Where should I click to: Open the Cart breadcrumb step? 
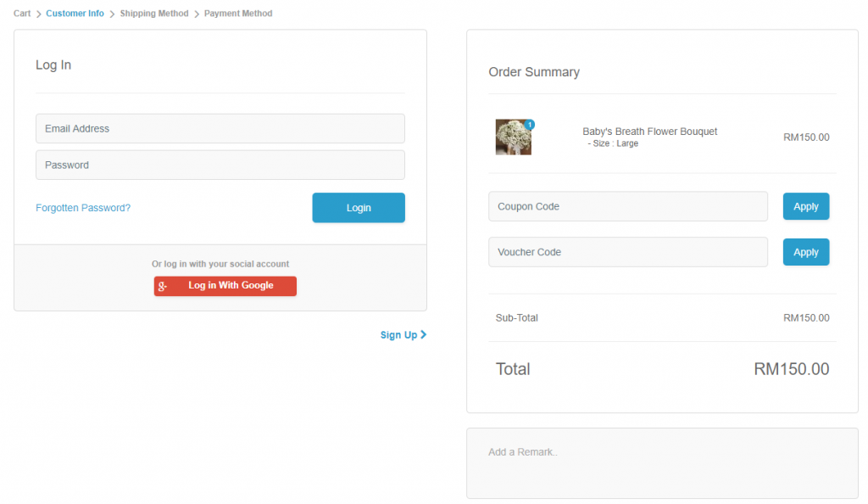(21, 13)
